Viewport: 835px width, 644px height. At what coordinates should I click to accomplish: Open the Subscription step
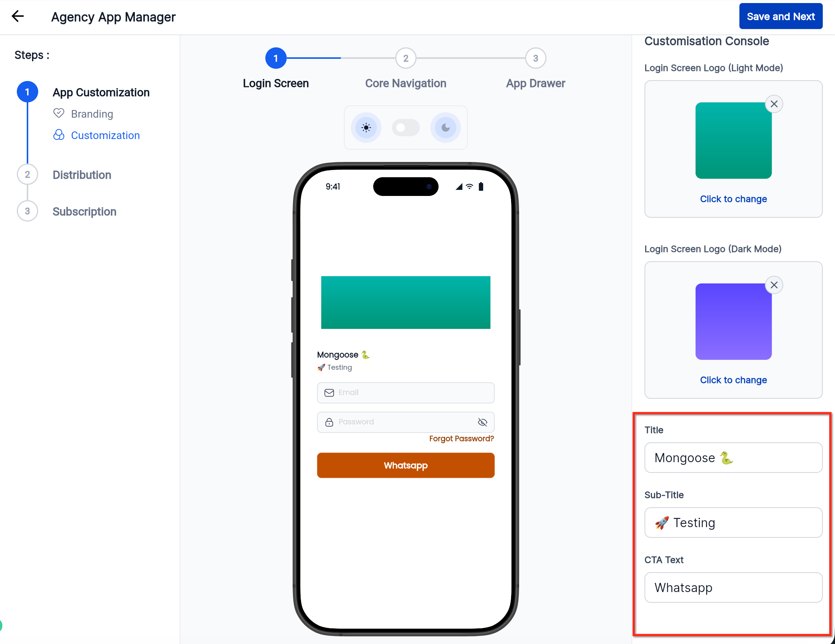coord(84,212)
